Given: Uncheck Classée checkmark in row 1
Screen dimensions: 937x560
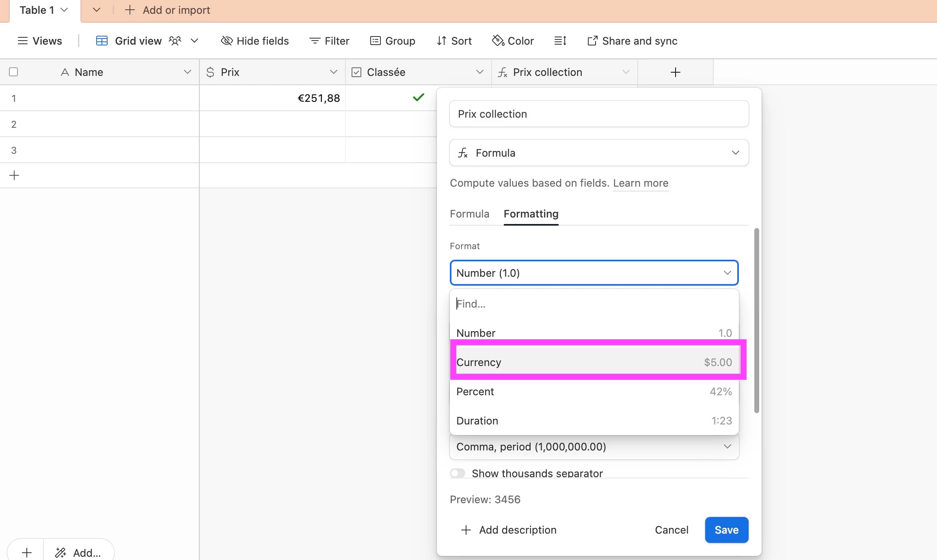Looking at the screenshot, I should pyautogui.click(x=418, y=98).
